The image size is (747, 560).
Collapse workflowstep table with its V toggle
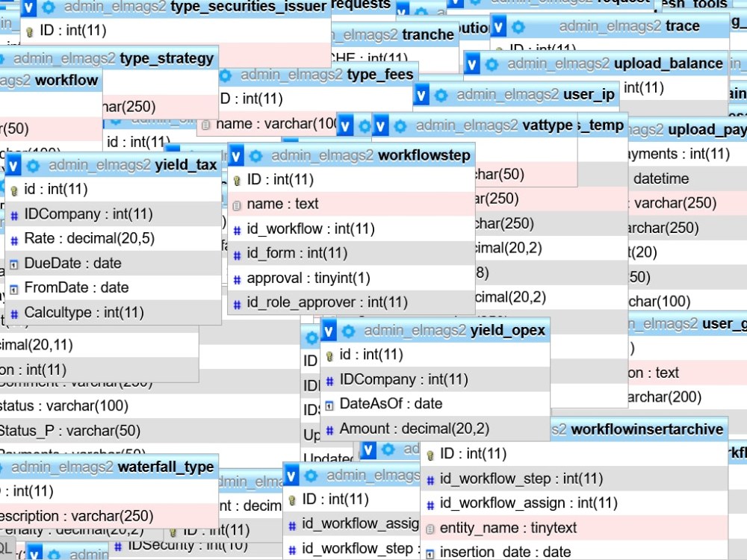click(x=236, y=156)
